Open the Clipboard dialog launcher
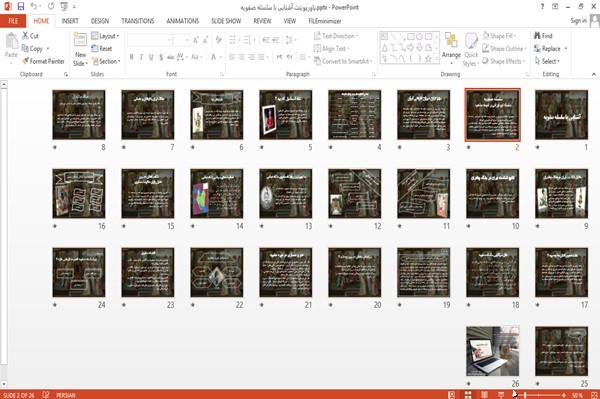Viewport: 600px width, 399px height. coord(66,74)
